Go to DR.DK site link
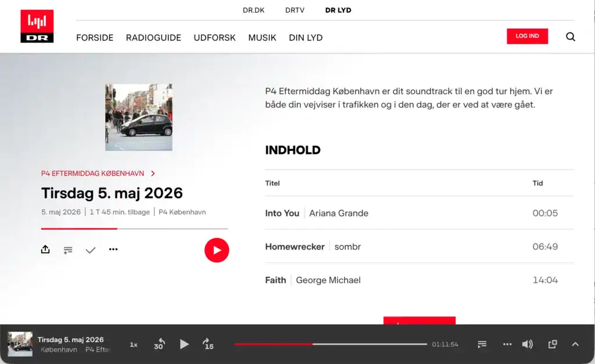Viewport: 595px width, 364px height. tap(253, 10)
